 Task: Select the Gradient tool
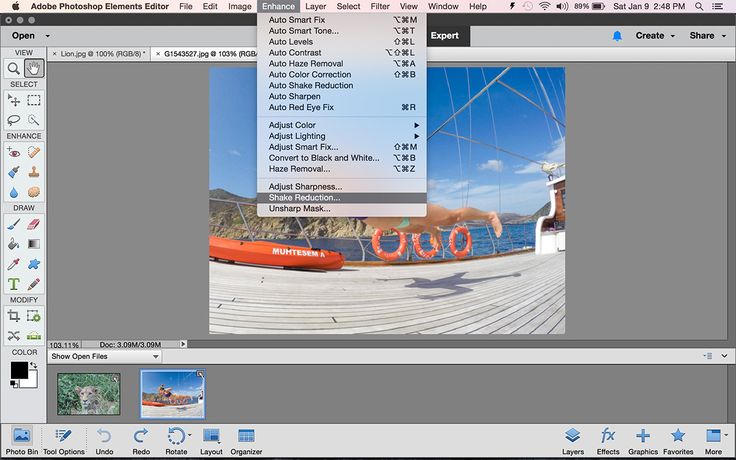(x=34, y=244)
